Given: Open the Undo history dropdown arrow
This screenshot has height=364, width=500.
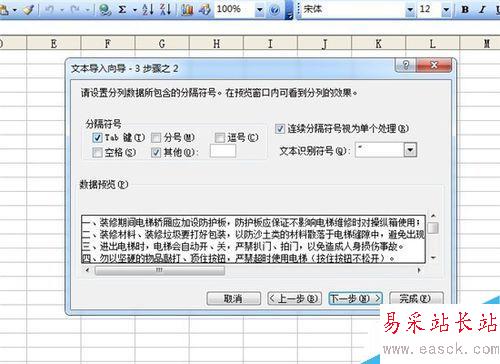Looking at the screenshot, I should point(62,10).
